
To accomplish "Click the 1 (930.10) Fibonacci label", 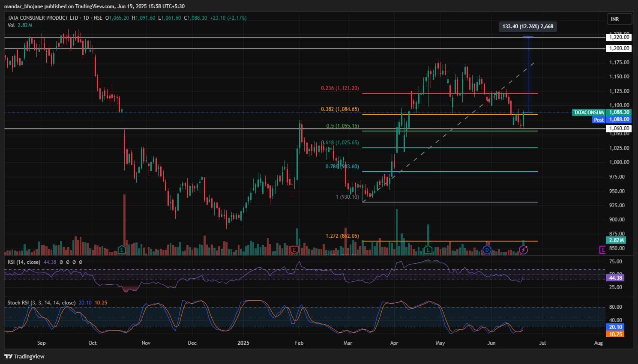I will [347, 197].
